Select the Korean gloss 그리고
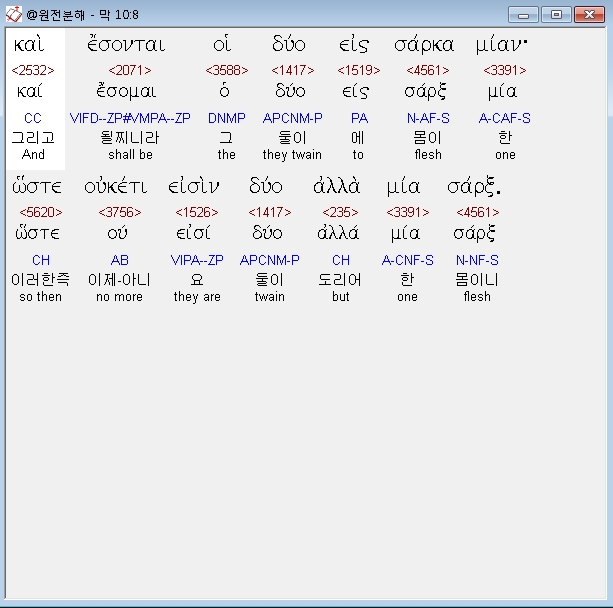 point(33,138)
